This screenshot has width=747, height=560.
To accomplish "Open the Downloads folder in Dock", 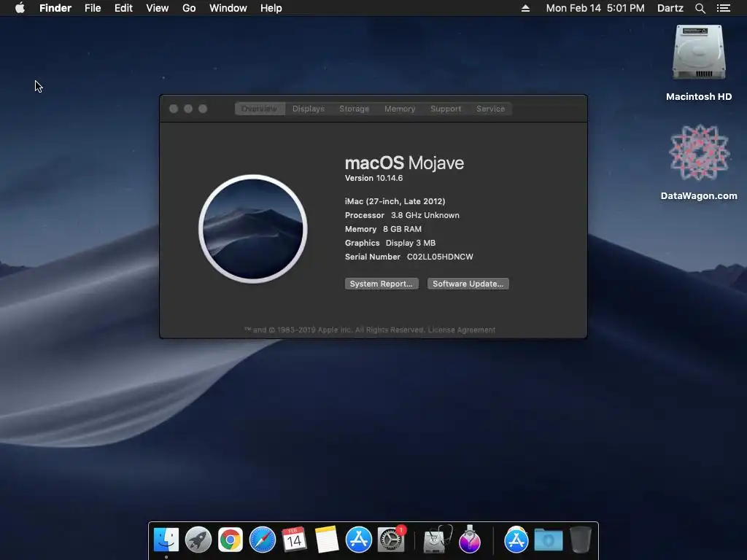I will (x=548, y=540).
